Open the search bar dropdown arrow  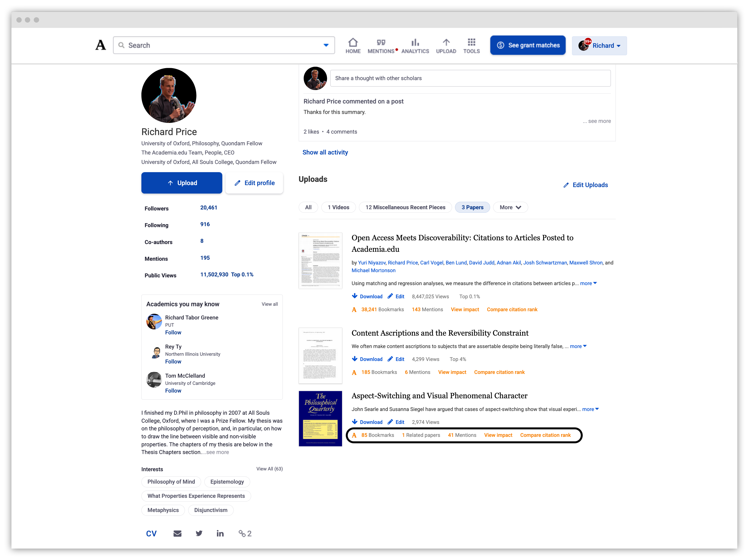[x=326, y=45]
